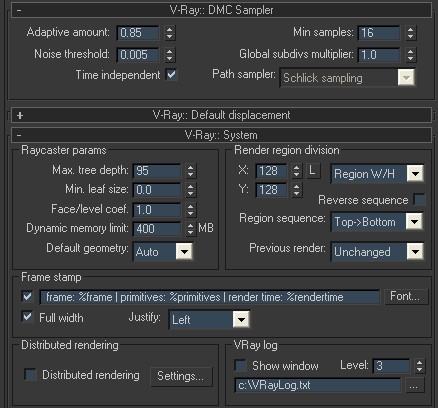Screen dimensions: 438x408
Task: Click the render region Y value field
Action: [271, 190]
